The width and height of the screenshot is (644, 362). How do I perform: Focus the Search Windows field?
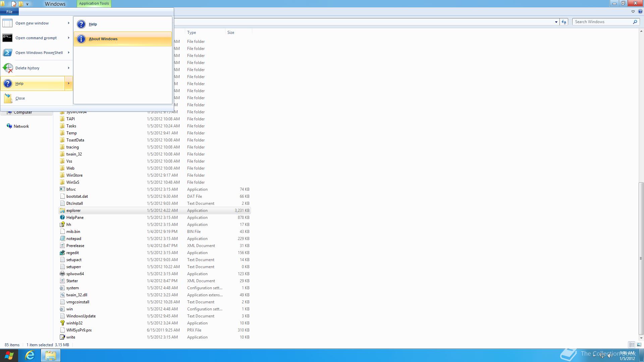tap(603, 22)
